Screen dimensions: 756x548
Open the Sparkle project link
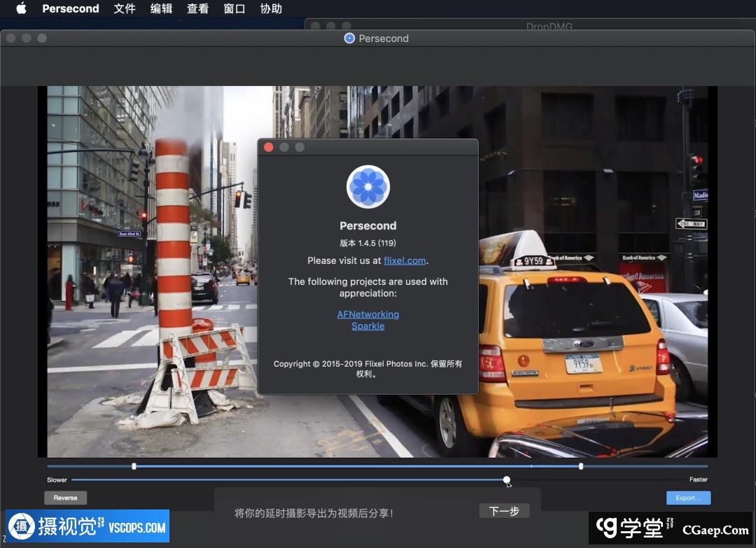(367, 326)
